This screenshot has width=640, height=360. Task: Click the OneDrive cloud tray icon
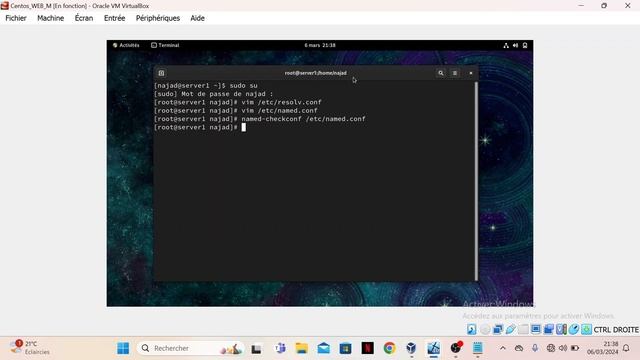coord(519,348)
